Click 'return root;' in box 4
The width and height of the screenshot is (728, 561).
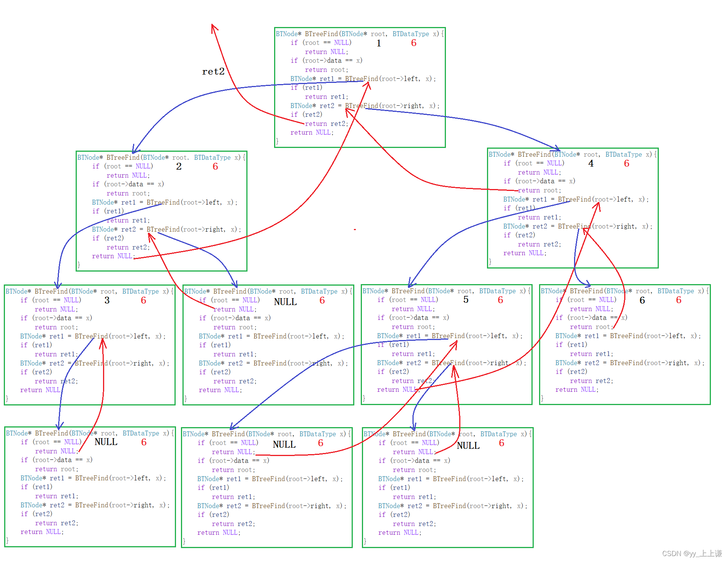click(x=539, y=190)
